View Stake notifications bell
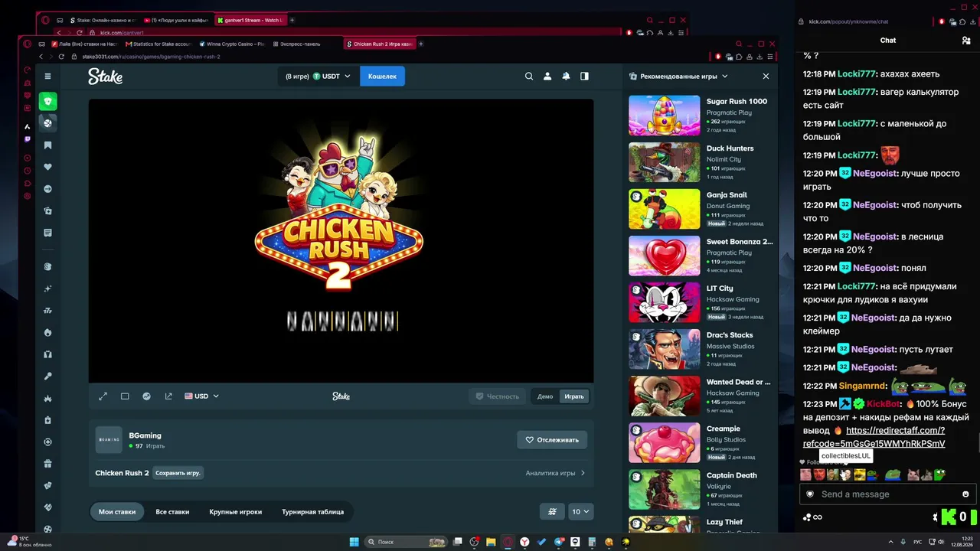This screenshot has height=551, width=980. tap(566, 76)
